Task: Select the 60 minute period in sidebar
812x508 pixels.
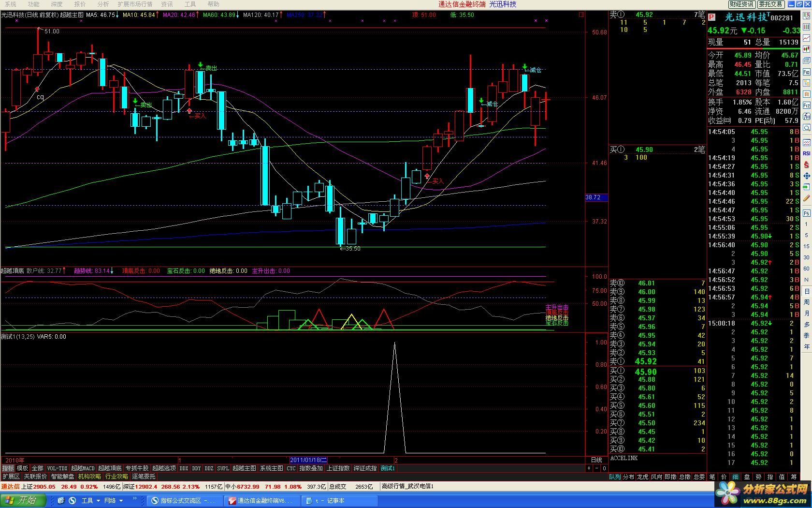Action: [807, 269]
